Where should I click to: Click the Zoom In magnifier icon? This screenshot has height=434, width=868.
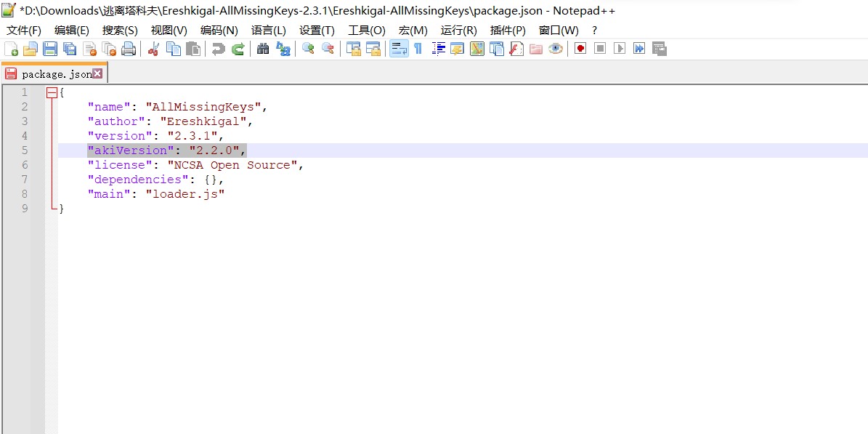click(308, 49)
